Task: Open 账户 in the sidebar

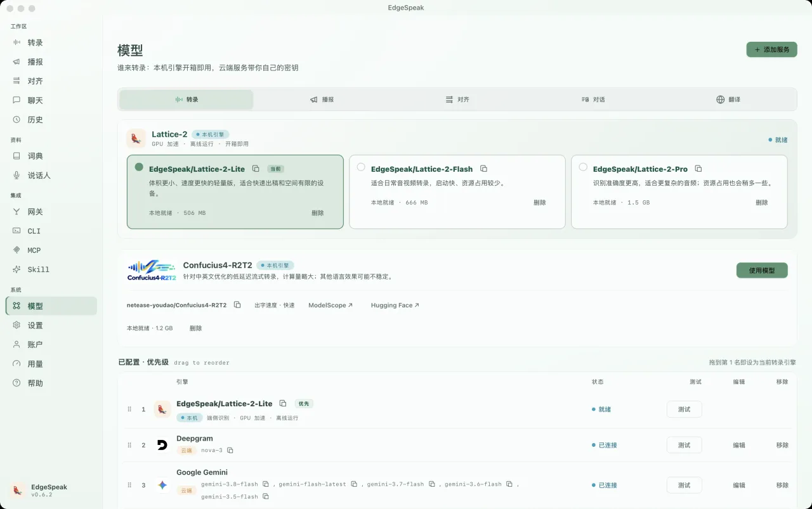Action: click(x=51, y=345)
